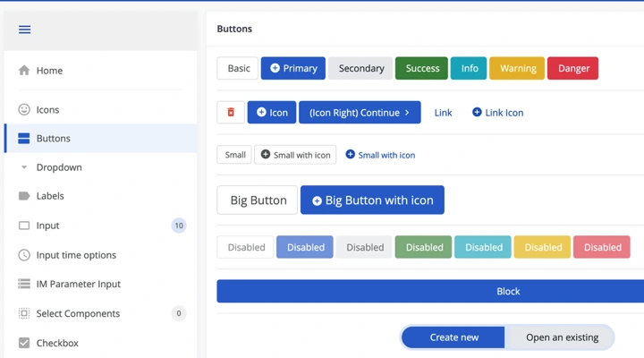Screen dimensions: 644x358
Task: Click the yellow Warning button
Action: click(517, 68)
